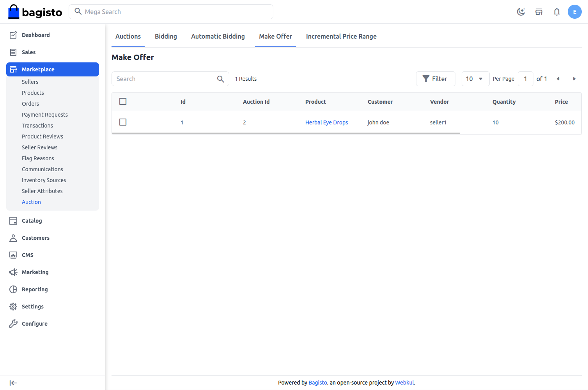Viewport: 588px width, 390px height.
Task: Click the current page number field
Action: 525,79
